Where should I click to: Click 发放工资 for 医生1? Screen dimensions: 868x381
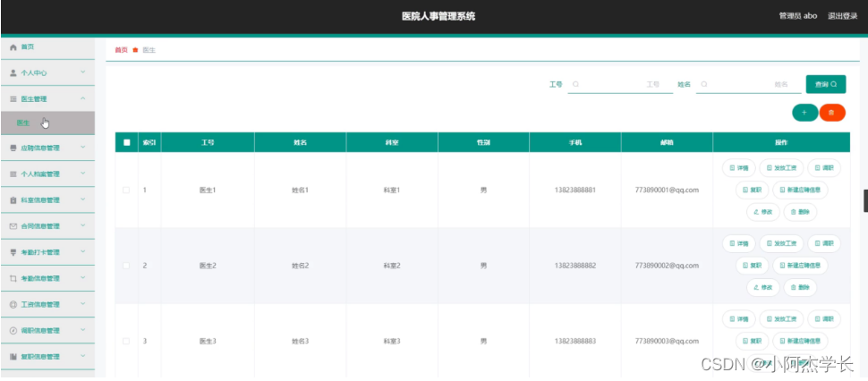click(x=781, y=167)
